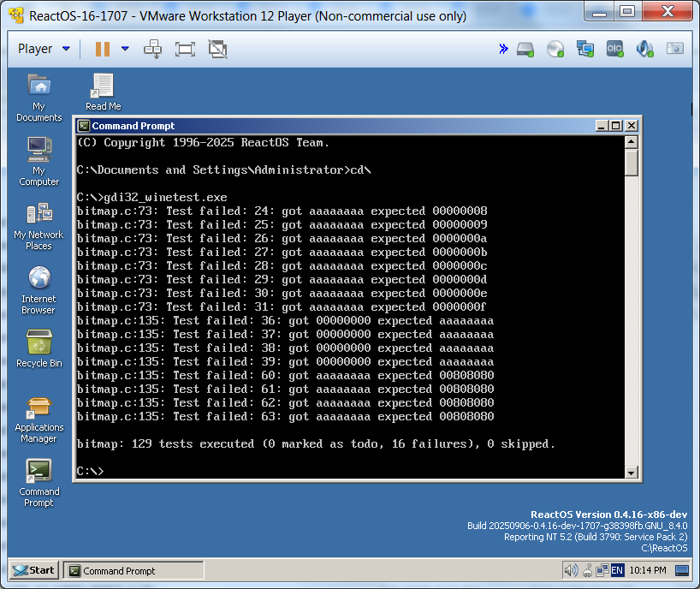Select Recycle Bin desktop icon
The width and height of the screenshot is (700, 589).
tap(39, 349)
